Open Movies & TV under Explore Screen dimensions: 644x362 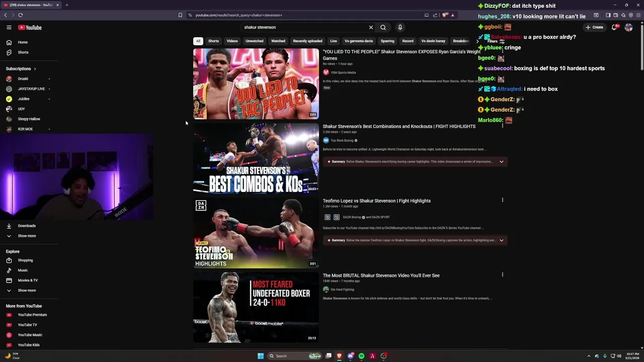tap(23, 281)
